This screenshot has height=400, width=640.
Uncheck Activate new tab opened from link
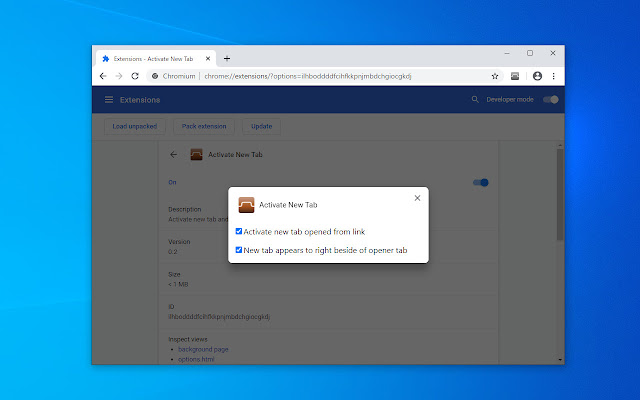tap(239, 231)
